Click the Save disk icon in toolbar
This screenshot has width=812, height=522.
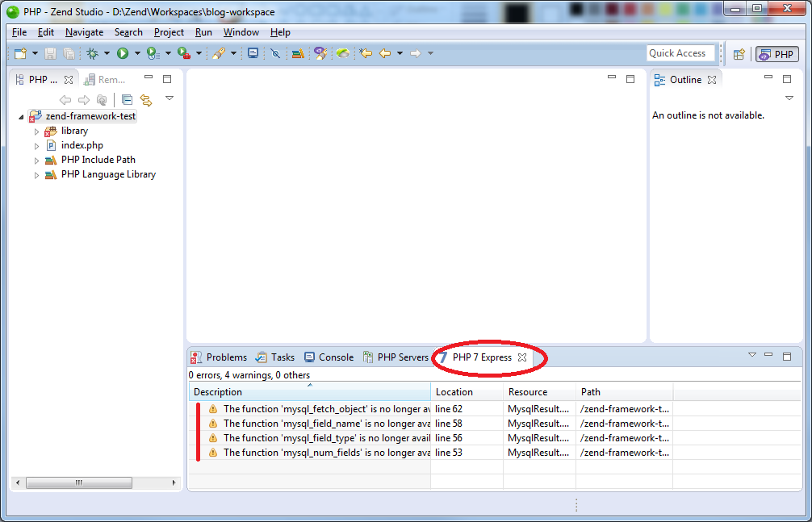click(x=50, y=52)
